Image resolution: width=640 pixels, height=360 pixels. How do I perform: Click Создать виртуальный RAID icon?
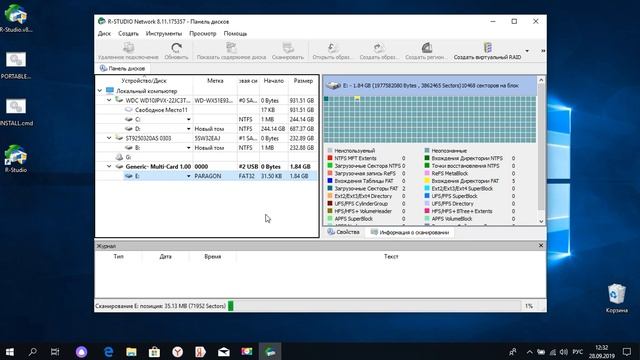tap(487, 47)
